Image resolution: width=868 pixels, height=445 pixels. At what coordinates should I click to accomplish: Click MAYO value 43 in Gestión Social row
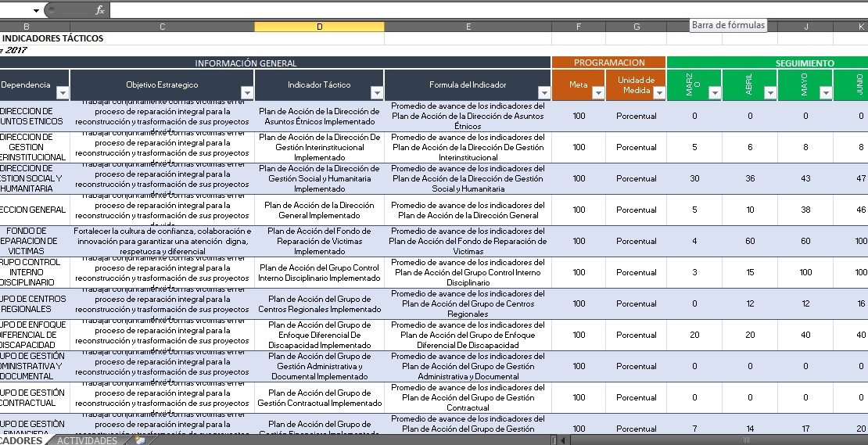(x=805, y=178)
